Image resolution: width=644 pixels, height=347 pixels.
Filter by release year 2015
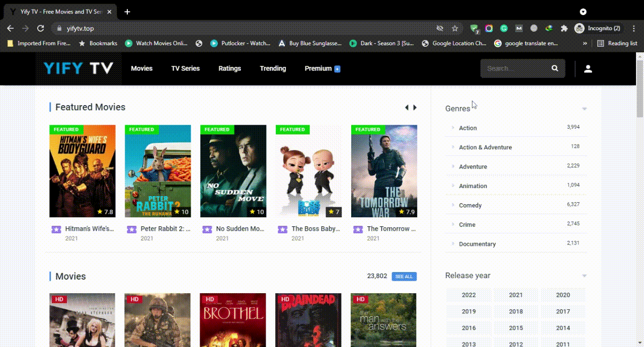point(516,328)
